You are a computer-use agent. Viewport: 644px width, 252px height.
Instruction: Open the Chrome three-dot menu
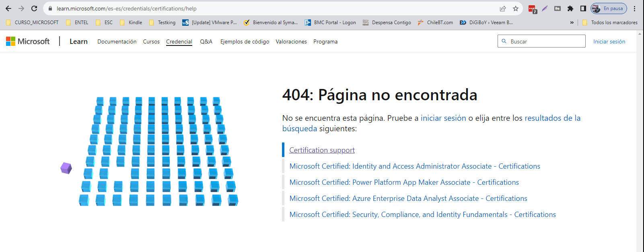click(634, 8)
